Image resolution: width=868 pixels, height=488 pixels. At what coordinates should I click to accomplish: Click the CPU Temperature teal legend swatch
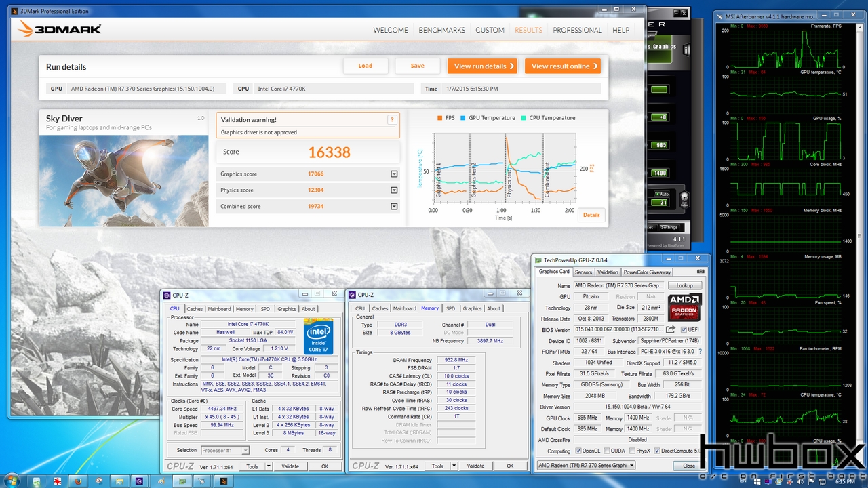tap(525, 118)
